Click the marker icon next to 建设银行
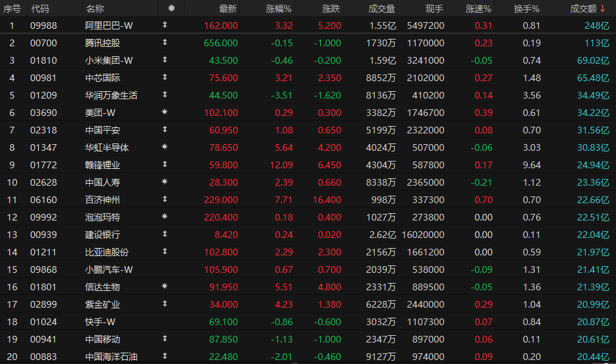Image resolution: width=616 pixels, height=364 pixels. pyautogui.click(x=165, y=233)
